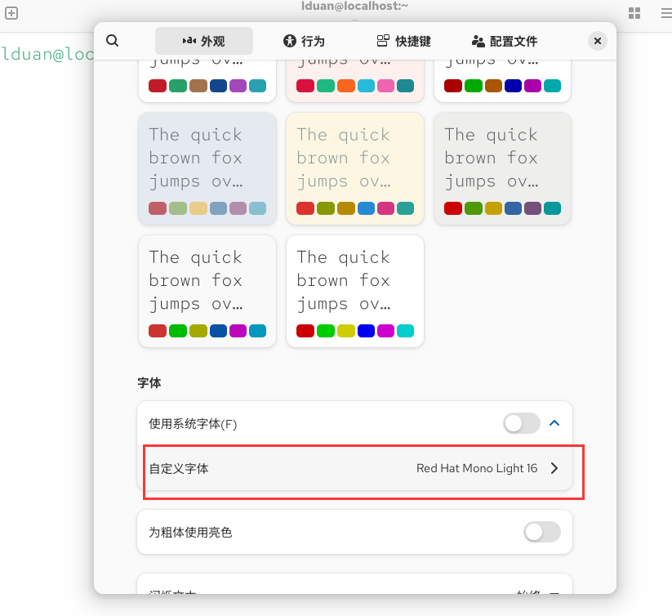Viewport: 672px width, 616px height.
Task: Toggle 为粗体使用亮色 switch
Action: [x=542, y=532]
